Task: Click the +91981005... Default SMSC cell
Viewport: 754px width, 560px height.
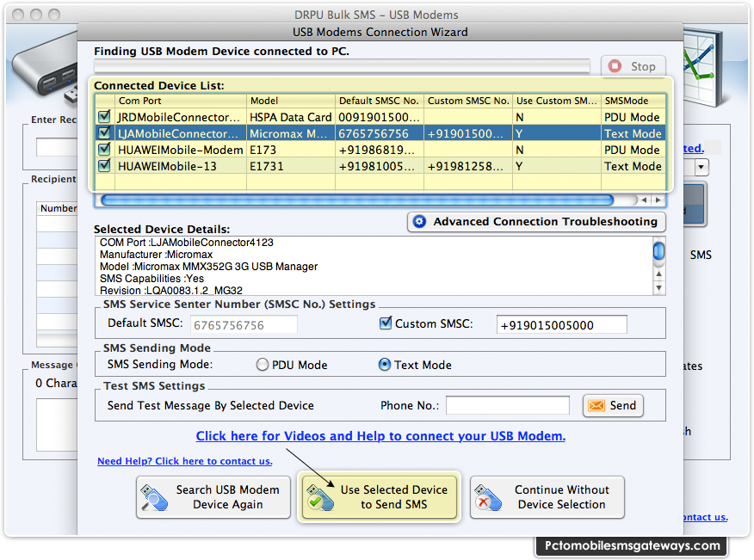Action: point(380,166)
